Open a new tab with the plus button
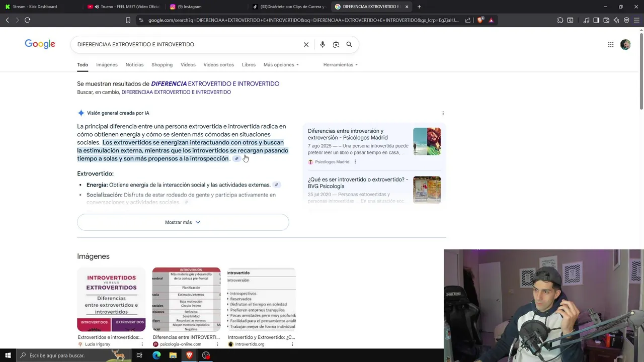 [419, 7]
